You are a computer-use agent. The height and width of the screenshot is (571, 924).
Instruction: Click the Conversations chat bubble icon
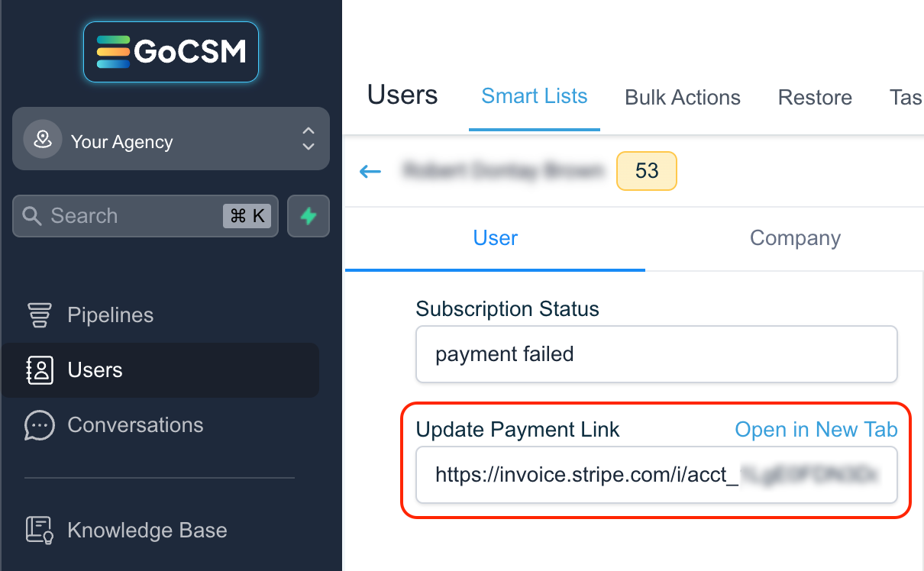tap(40, 425)
